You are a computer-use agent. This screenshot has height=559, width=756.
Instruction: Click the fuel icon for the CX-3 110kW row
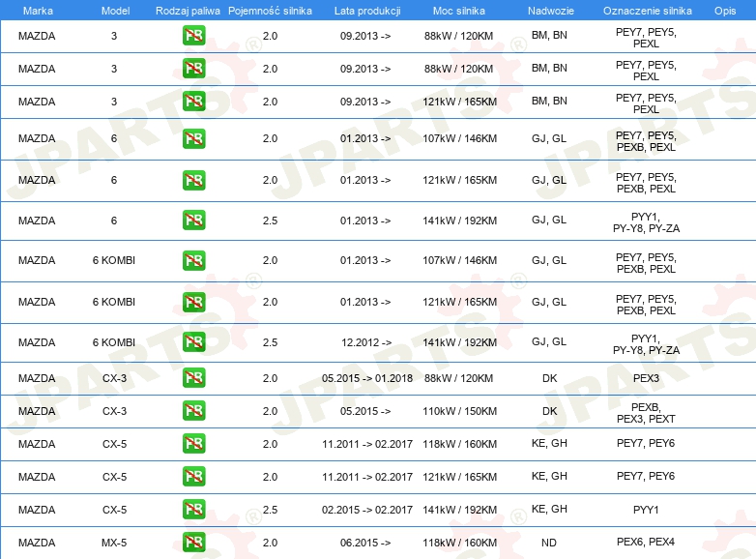coord(193,411)
